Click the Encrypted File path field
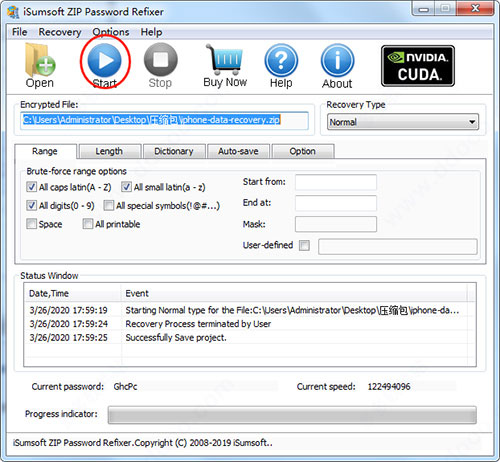 [x=164, y=120]
